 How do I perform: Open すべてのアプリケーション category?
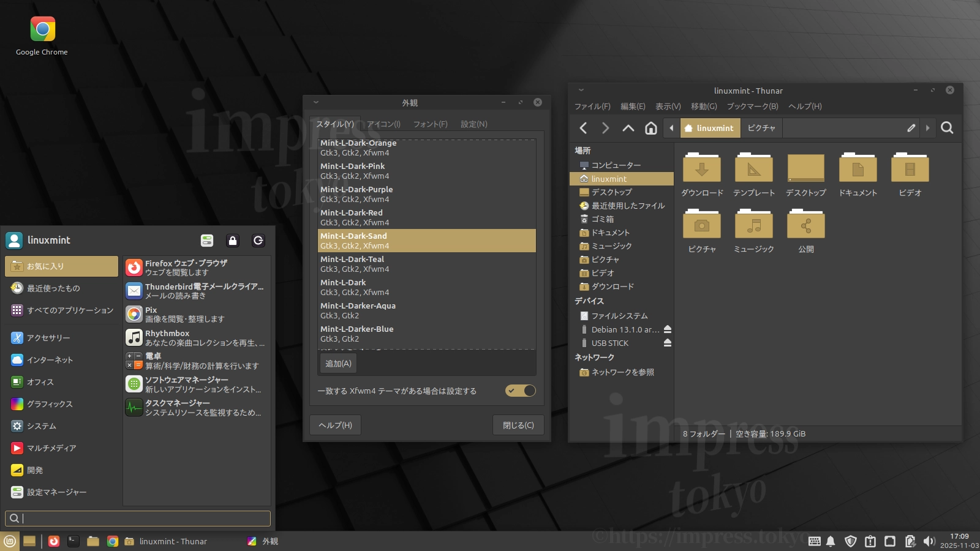point(61,310)
